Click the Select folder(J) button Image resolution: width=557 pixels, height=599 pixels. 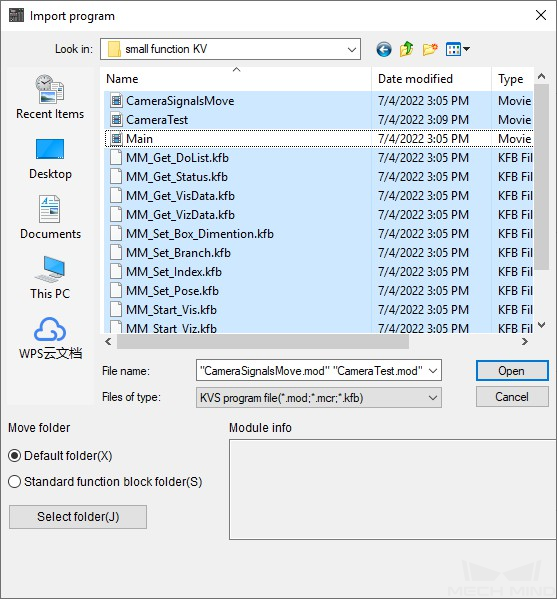(78, 517)
